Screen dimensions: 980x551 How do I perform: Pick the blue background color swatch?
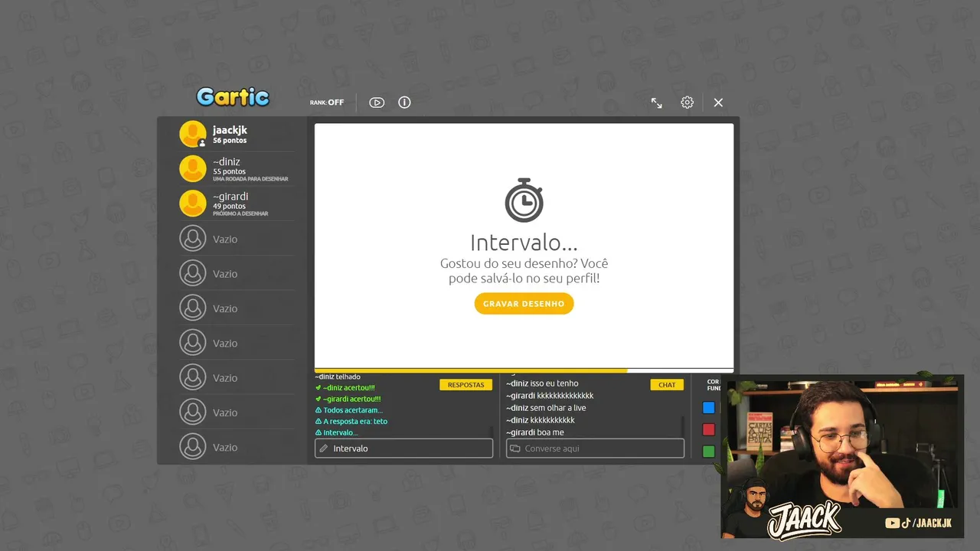[x=709, y=408]
